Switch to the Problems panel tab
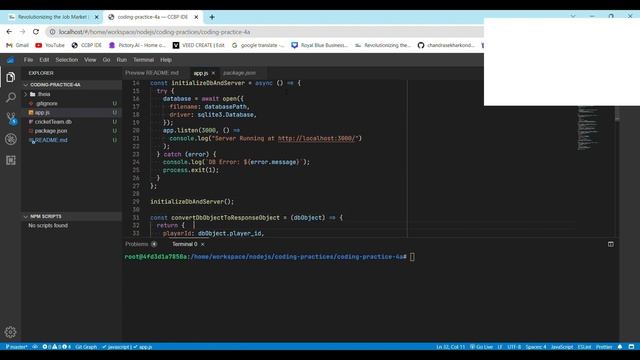The image size is (640, 360). [137, 244]
